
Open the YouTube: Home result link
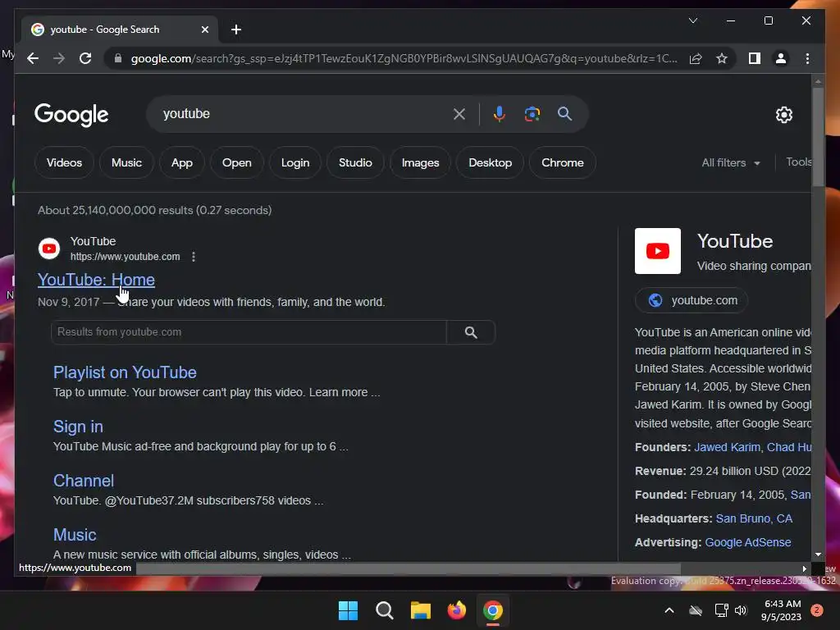[97, 280]
